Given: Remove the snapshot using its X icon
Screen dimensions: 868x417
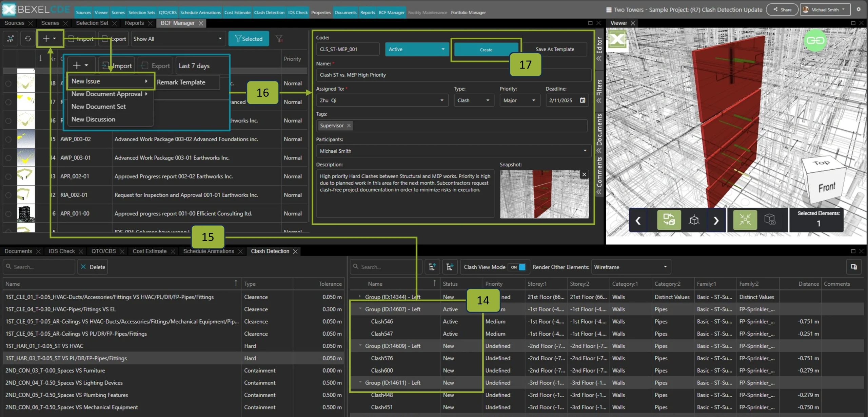Looking at the screenshot, I should pyautogui.click(x=584, y=175).
